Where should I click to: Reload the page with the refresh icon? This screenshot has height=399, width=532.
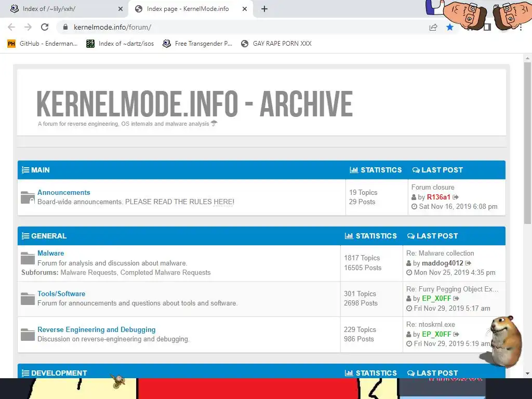click(45, 27)
